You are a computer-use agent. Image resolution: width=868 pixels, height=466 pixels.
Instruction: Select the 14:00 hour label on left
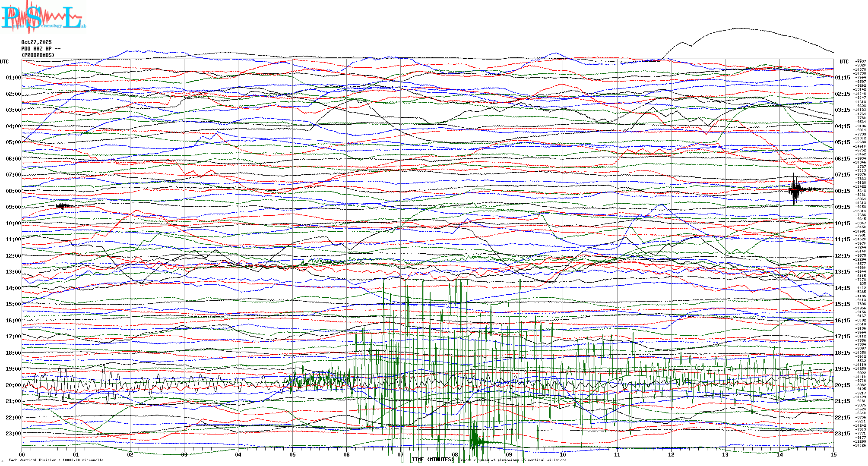click(x=13, y=288)
